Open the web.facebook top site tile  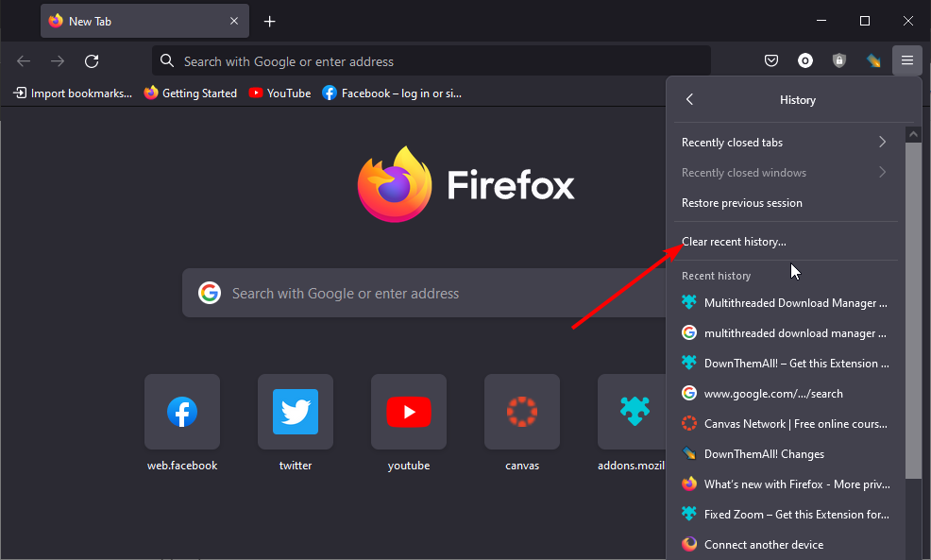click(182, 412)
